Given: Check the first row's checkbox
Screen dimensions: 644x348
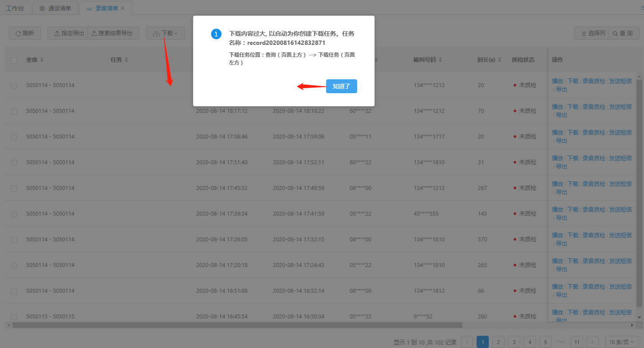Looking at the screenshot, I should tap(14, 86).
